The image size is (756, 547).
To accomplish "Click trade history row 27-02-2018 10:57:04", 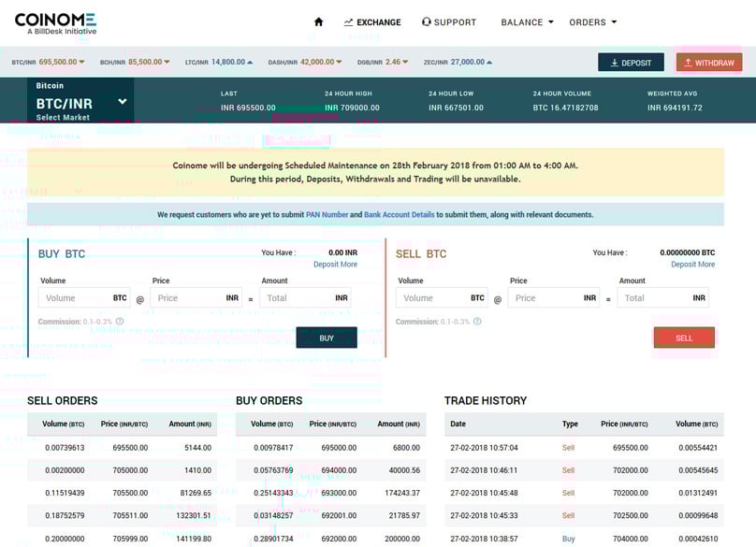I will pos(584,448).
